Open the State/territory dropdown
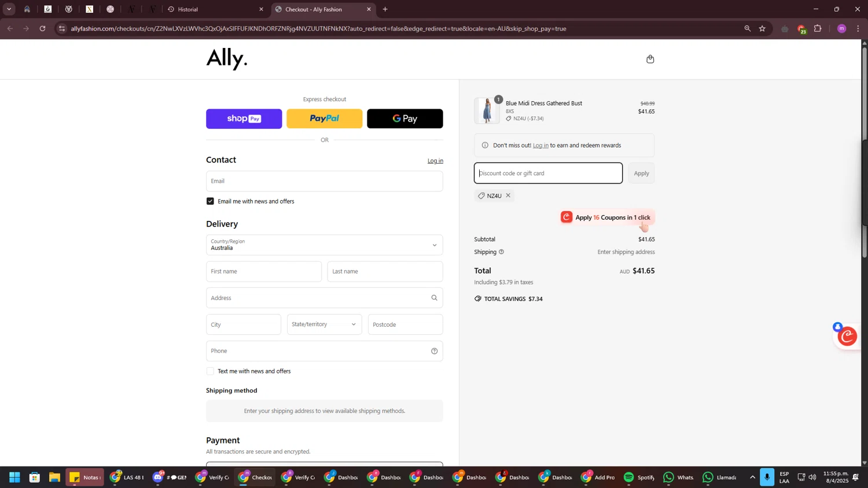Screen dimensions: 868x488 coord(324,324)
